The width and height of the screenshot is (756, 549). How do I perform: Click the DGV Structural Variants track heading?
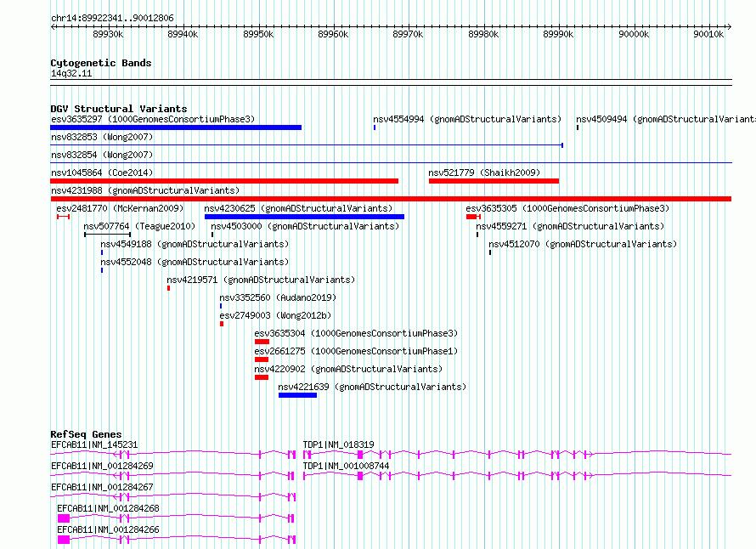pyautogui.click(x=119, y=109)
